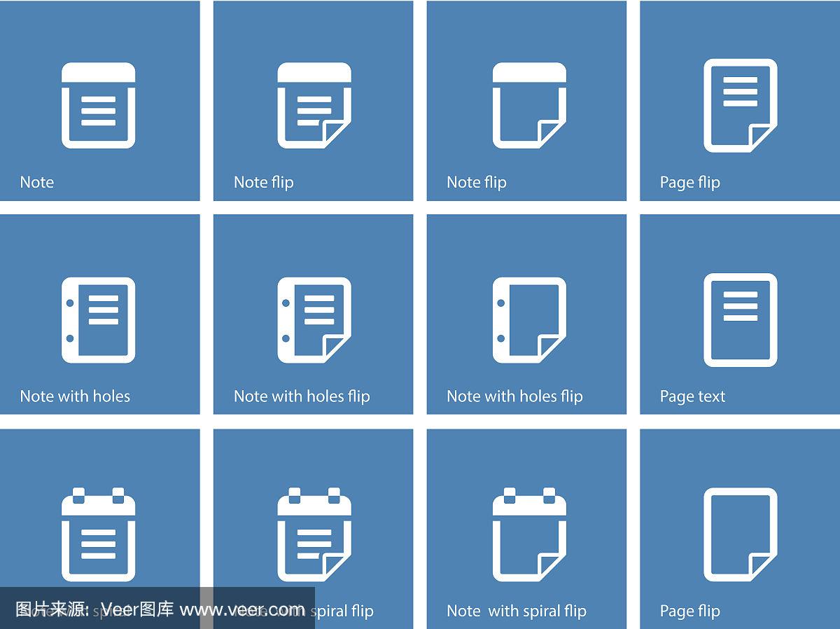Viewport: 840px width, 629px height.
Task: Click the Note with holes icon without curl
Action: click(x=98, y=320)
